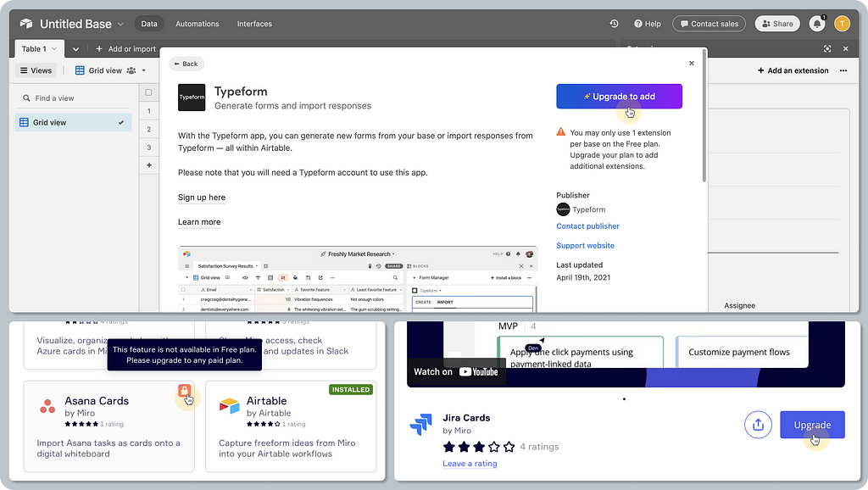Image resolution: width=868 pixels, height=490 pixels.
Task: Click the Asana Cards logo
Action: click(x=47, y=406)
